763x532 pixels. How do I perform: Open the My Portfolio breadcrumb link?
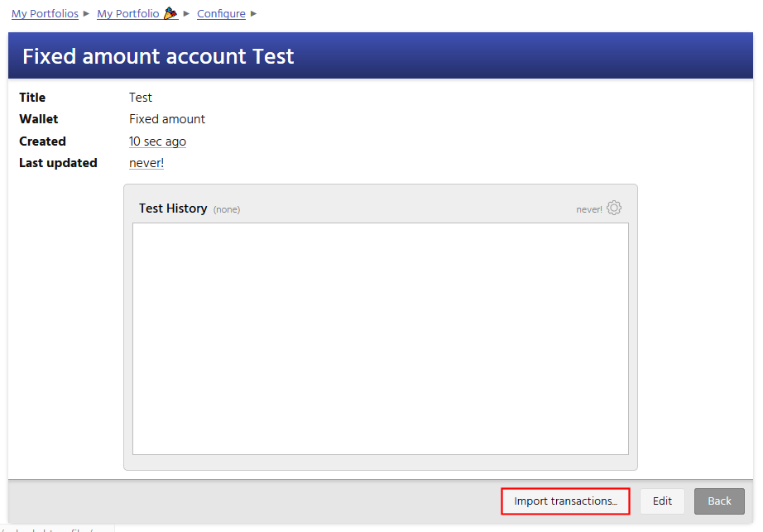point(127,13)
